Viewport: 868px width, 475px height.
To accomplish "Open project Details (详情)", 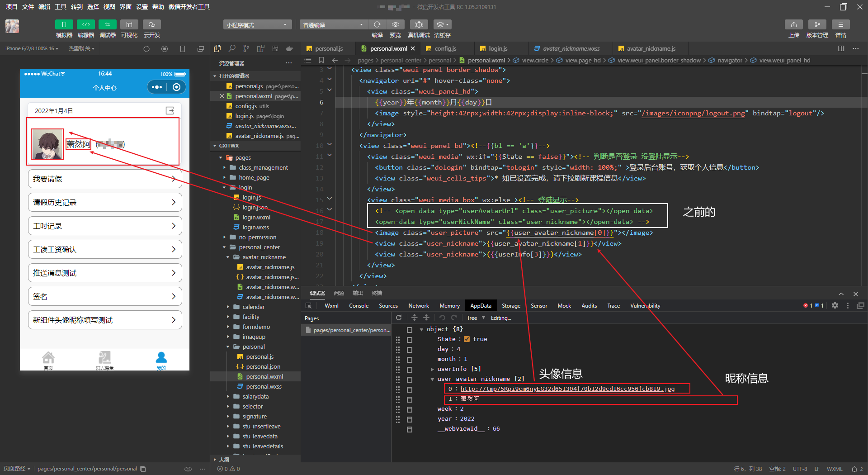I will 840,24.
